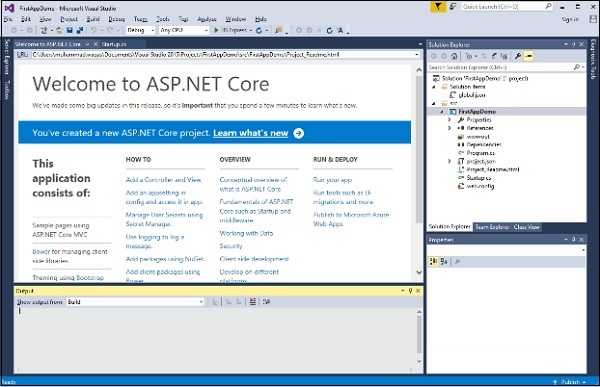Click Publish in the status bar
The height and width of the screenshot is (387, 600).
point(570,382)
